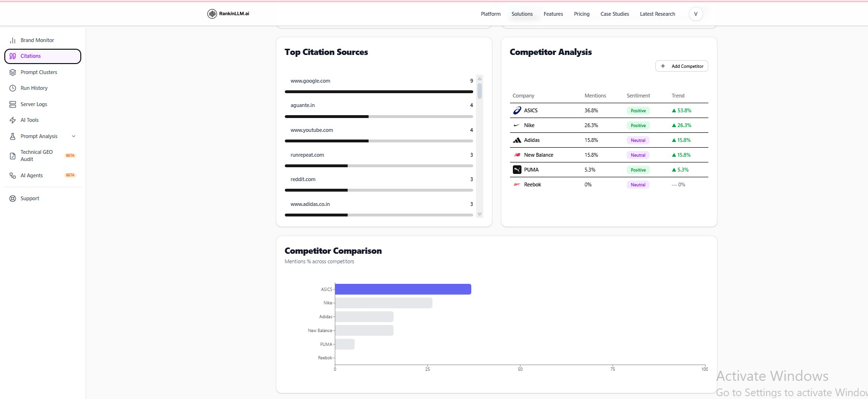Click the New Balance company name
The height and width of the screenshot is (399, 868).
coord(539,155)
